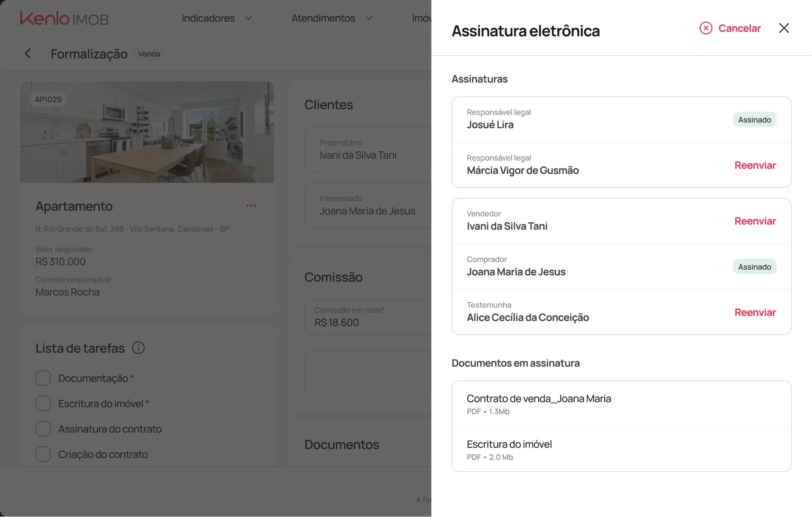Image resolution: width=812 pixels, height=517 pixels.
Task: Close the Assinatura eletrônica panel
Action: pos(784,28)
